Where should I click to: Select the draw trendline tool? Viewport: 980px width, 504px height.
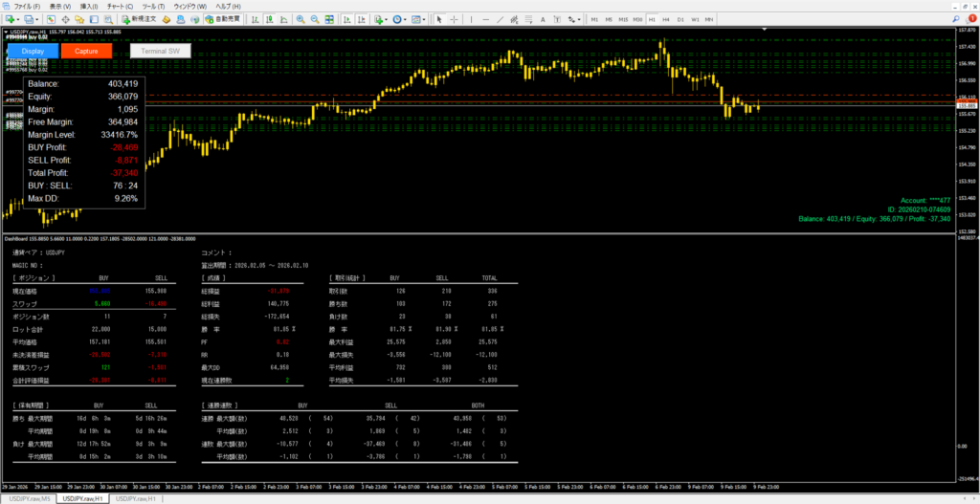coord(500,19)
